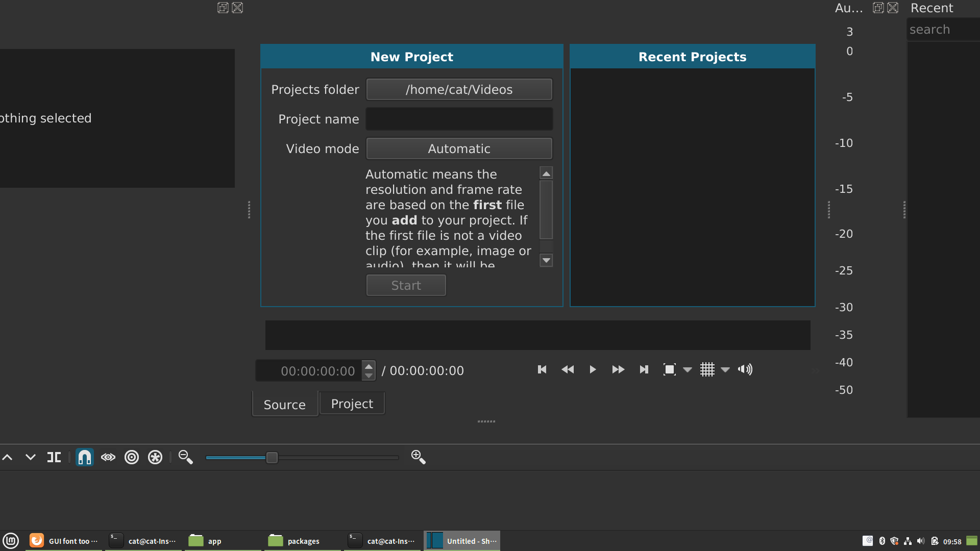Open the zoom fit dropdown in player controls
This screenshot has width=980, height=551.
coord(687,369)
